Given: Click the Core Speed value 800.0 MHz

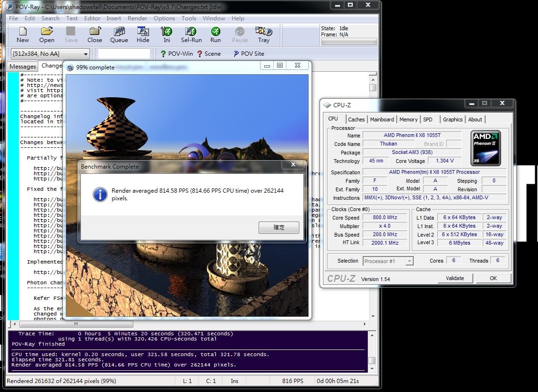Looking at the screenshot, I should click(x=385, y=218).
